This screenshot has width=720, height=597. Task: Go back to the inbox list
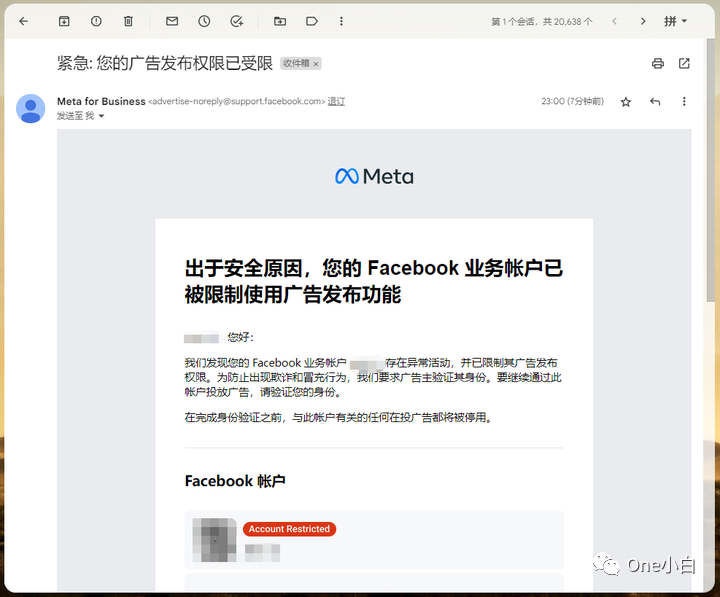point(23,21)
